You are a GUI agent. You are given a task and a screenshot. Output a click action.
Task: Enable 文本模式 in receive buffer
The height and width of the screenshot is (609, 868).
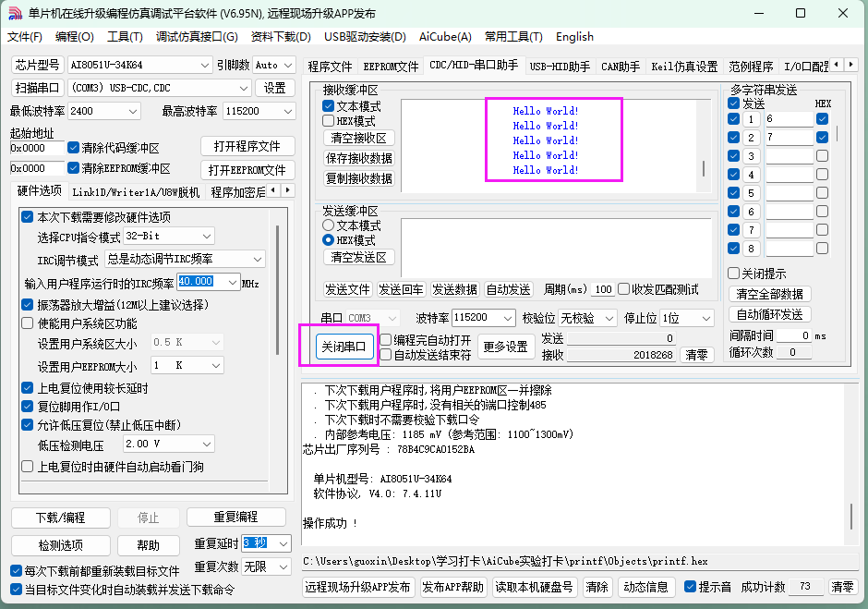pyautogui.click(x=328, y=106)
